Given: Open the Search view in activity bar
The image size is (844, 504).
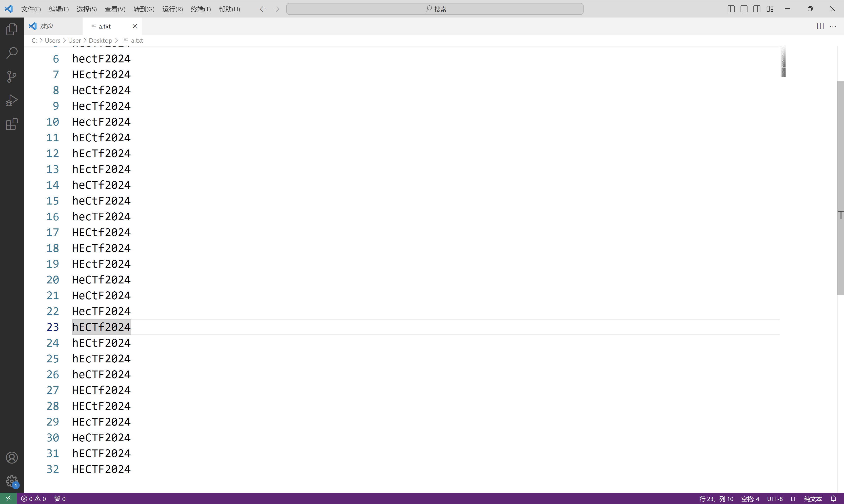Looking at the screenshot, I should pos(12,53).
